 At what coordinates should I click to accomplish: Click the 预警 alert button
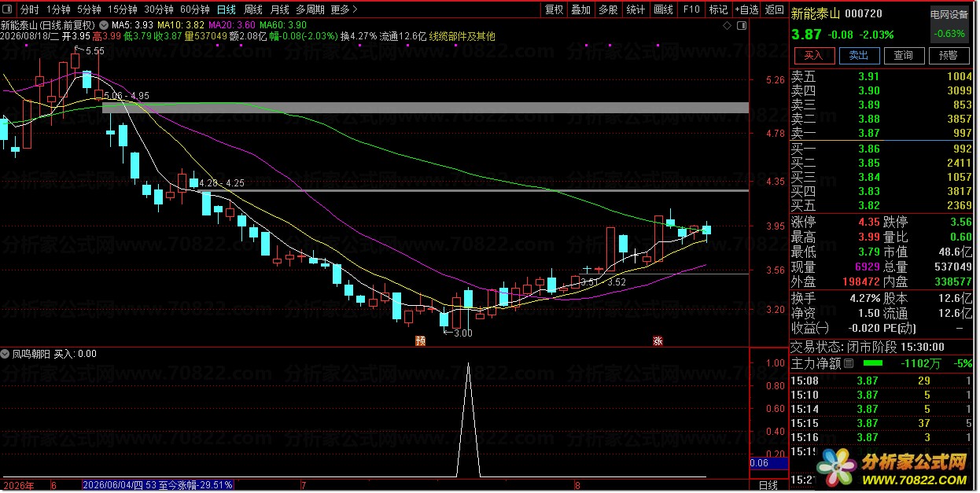point(949,55)
